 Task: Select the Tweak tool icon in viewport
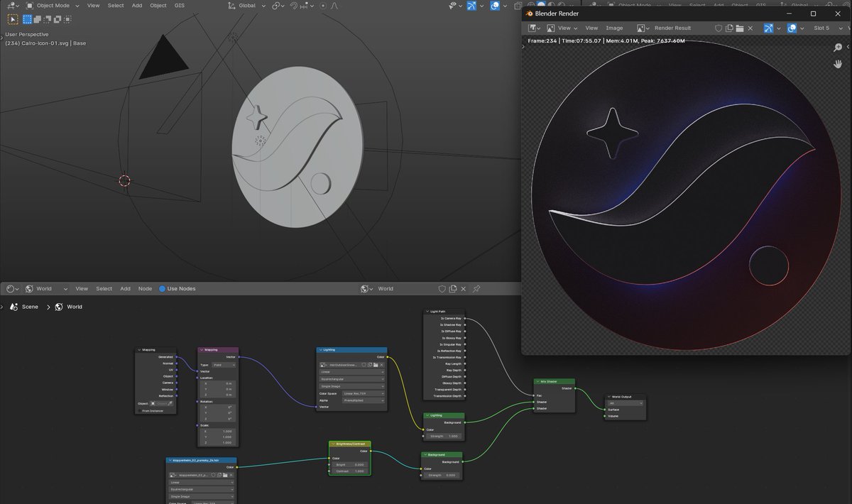coord(13,19)
